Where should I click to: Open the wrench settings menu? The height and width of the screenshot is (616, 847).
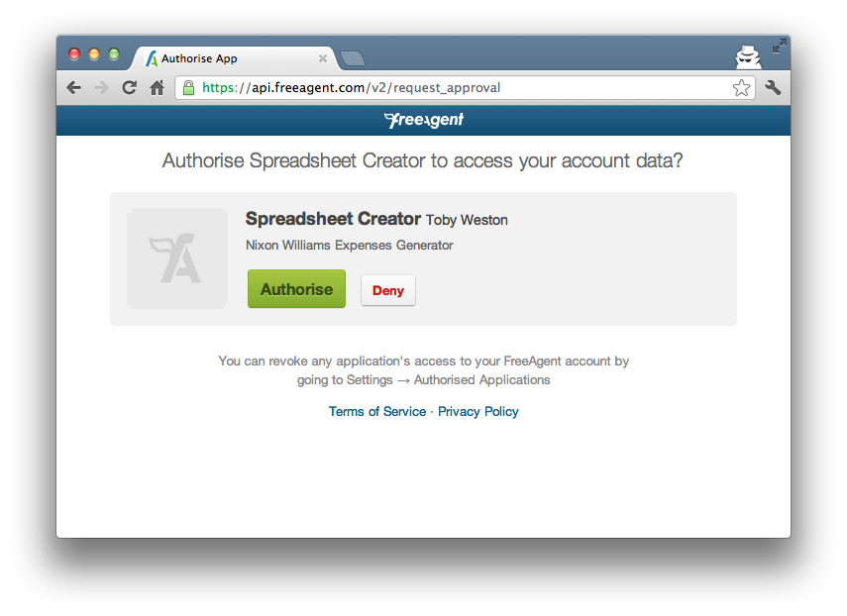tap(773, 87)
